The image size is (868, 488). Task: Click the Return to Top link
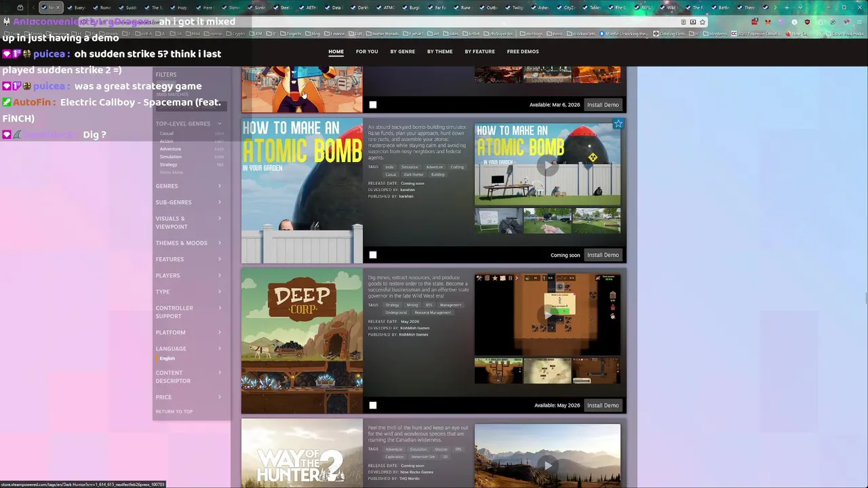174,411
